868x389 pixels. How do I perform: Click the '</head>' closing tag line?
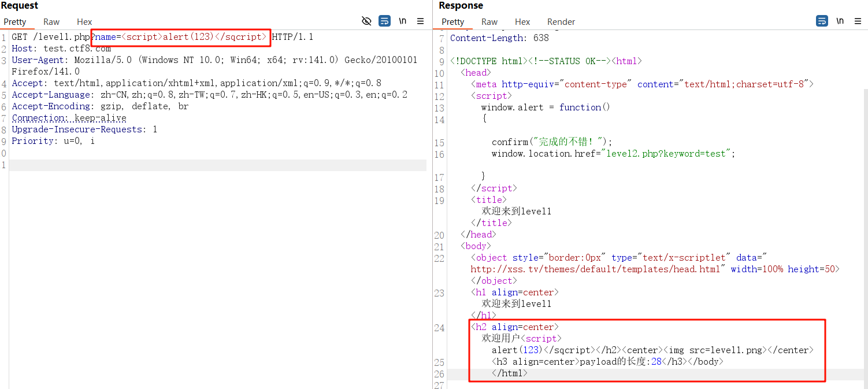[x=478, y=235]
